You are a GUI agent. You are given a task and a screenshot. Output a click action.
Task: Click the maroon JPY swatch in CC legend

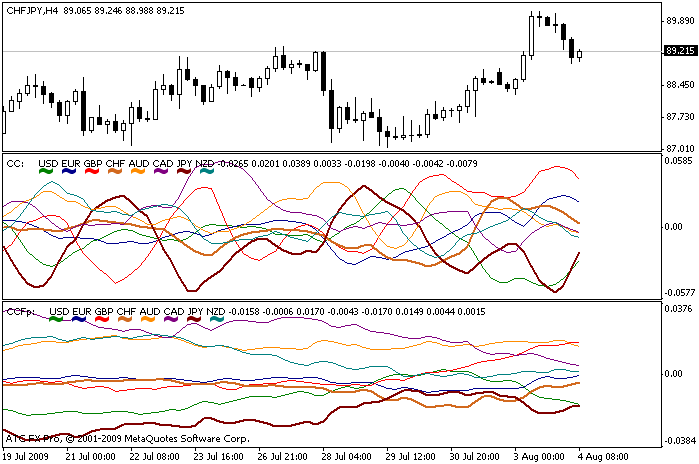click(x=184, y=172)
